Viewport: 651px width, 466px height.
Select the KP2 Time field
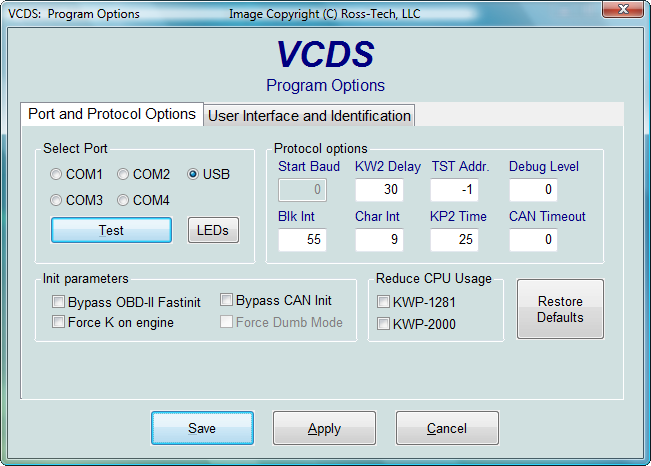click(x=454, y=240)
